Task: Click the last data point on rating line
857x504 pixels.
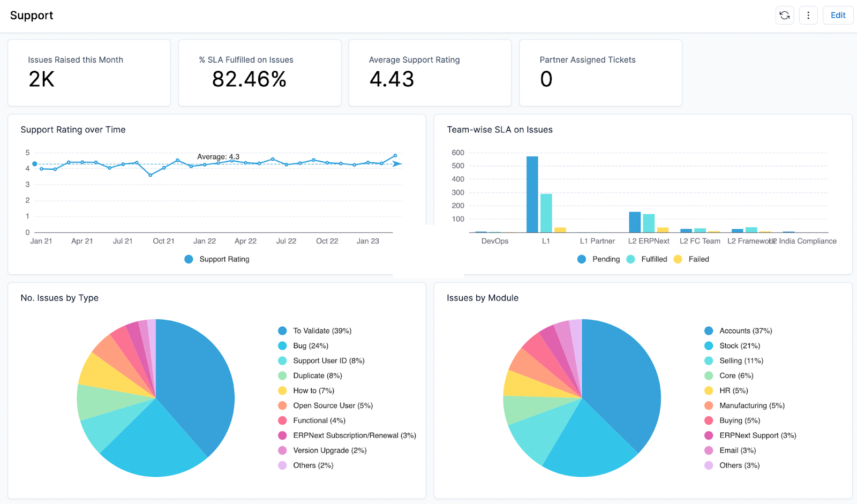Action: click(395, 156)
